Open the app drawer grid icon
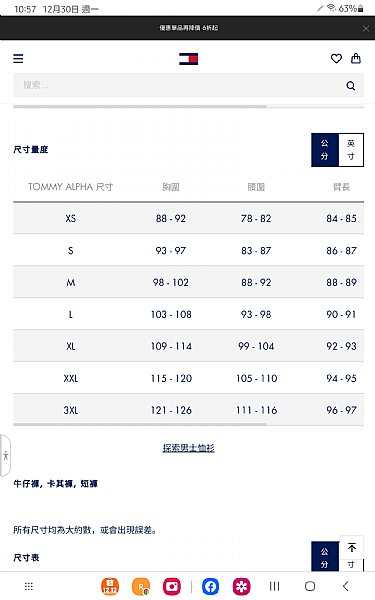375x600 pixels. point(29,586)
